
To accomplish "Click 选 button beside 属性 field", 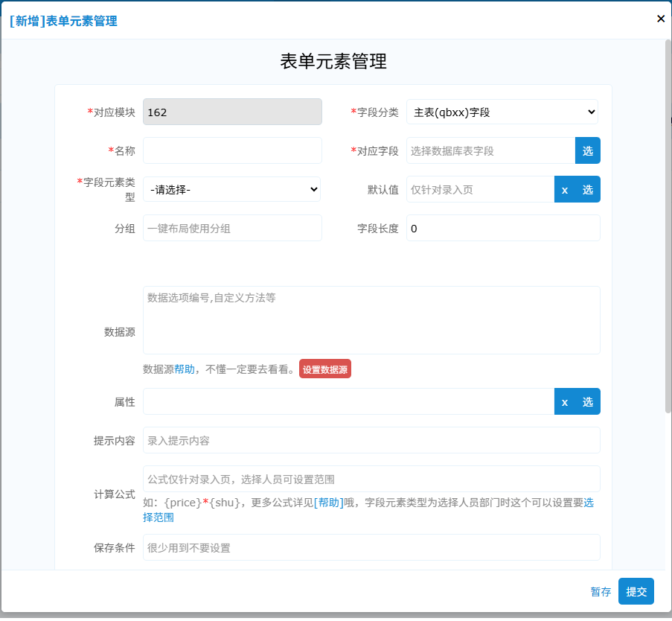I will [x=588, y=402].
